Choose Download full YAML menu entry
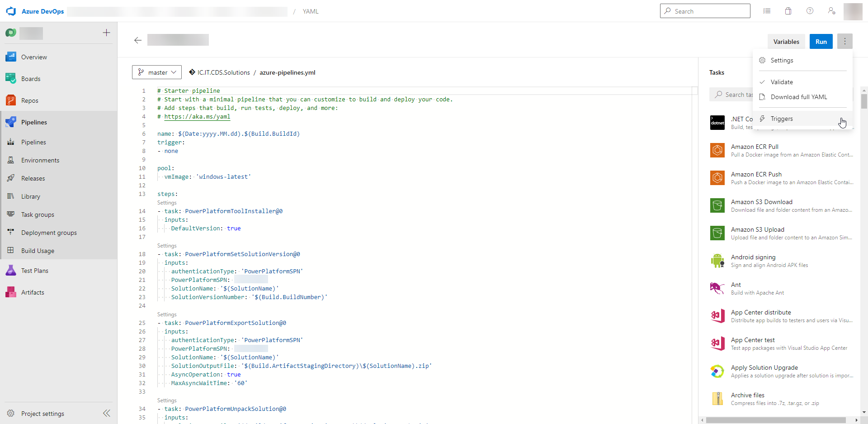 point(802,97)
